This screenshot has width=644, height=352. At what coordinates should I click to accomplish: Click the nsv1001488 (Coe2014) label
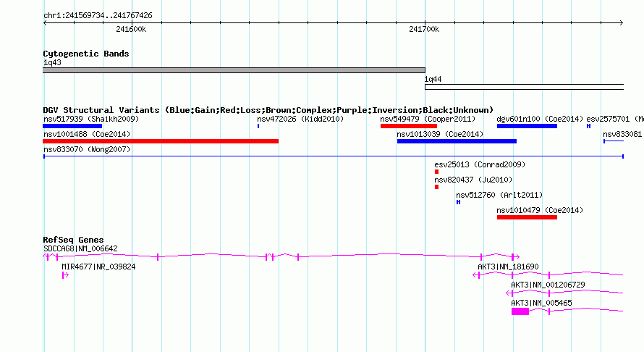tap(87, 134)
